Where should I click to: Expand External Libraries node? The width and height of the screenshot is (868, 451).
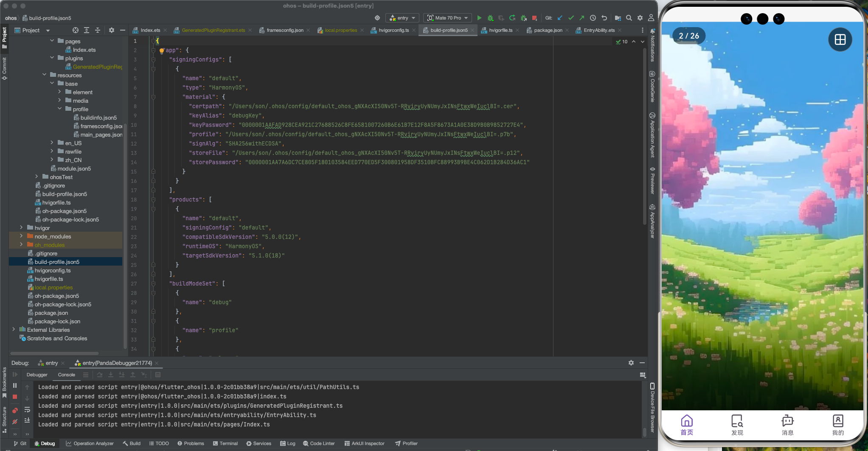(14, 329)
